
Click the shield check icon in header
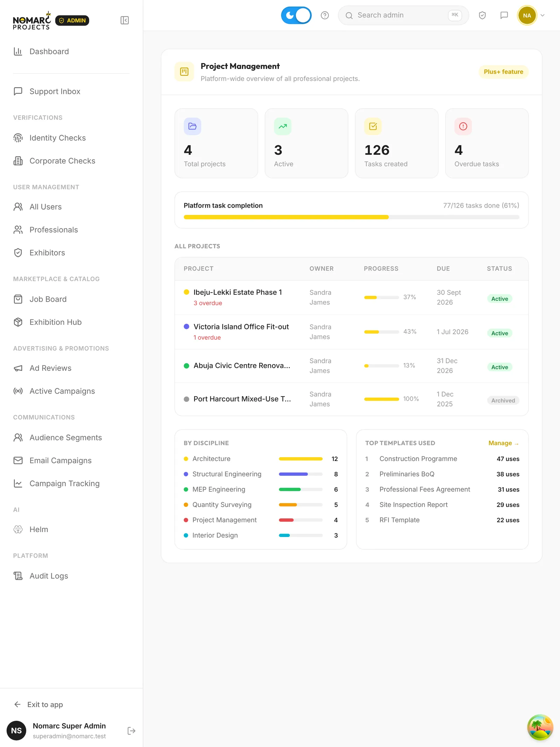click(x=482, y=15)
